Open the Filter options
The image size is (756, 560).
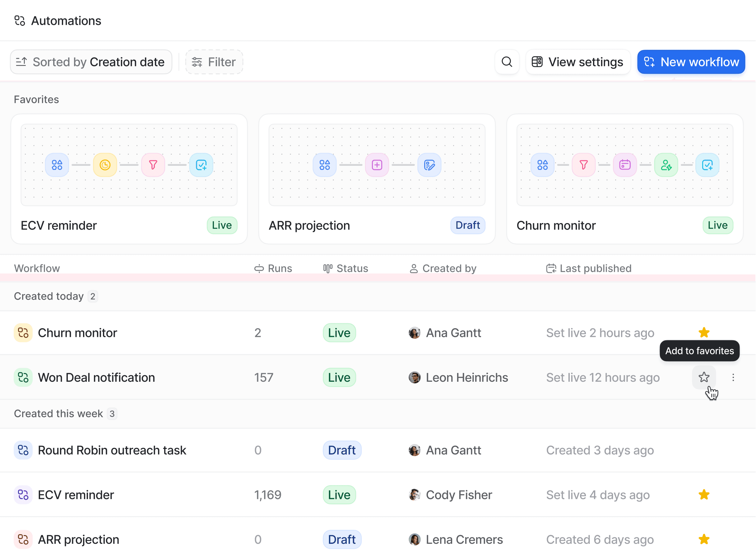[x=214, y=62]
